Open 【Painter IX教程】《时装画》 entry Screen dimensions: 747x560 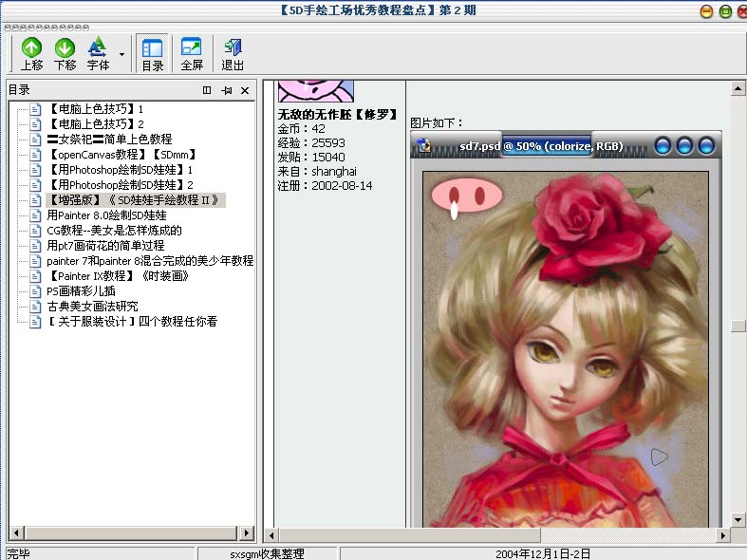[x=118, y=276]
